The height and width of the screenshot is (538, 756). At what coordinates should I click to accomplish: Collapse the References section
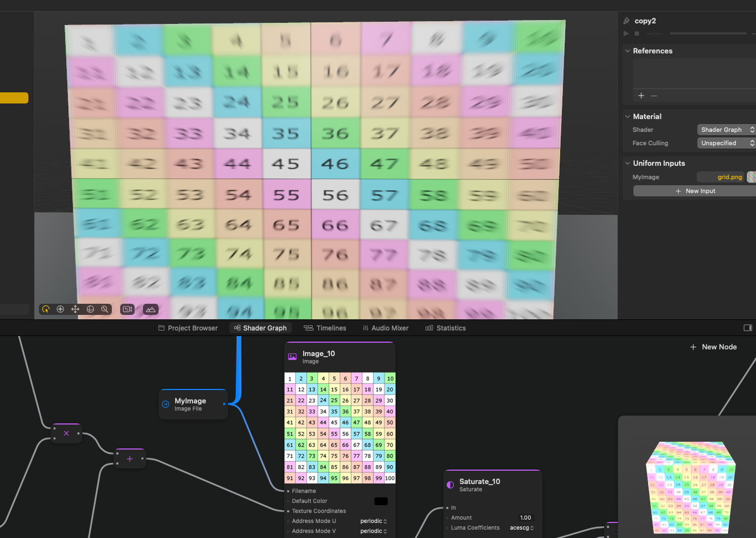pyautogui.click(x=627, y=51)
